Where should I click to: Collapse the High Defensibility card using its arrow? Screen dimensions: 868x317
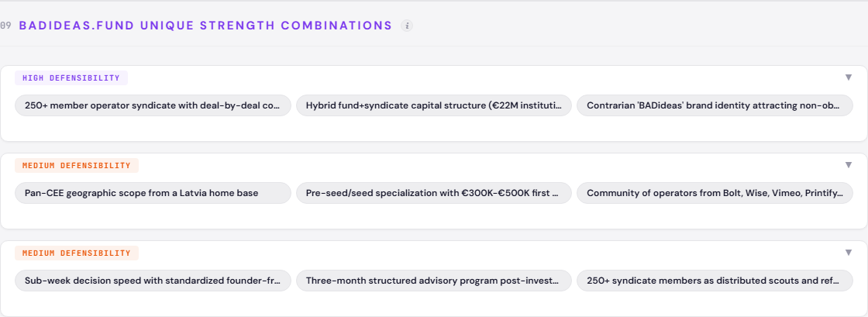tap(849, 78)
